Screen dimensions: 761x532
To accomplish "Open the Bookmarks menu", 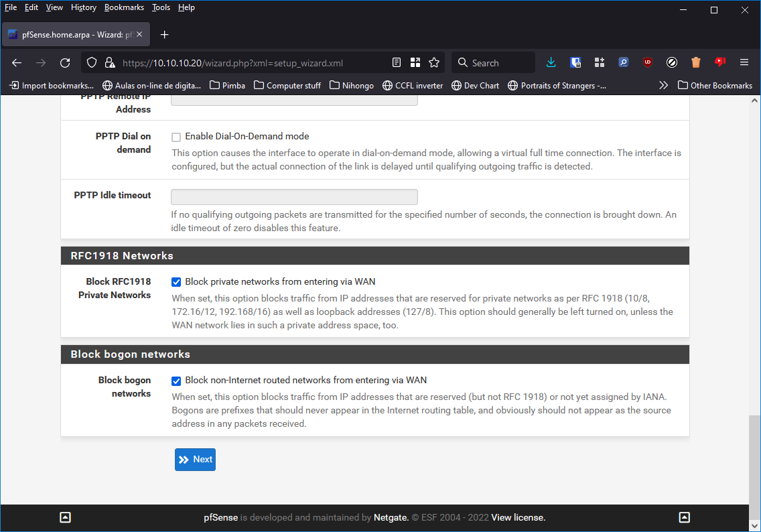I will 124,7.
